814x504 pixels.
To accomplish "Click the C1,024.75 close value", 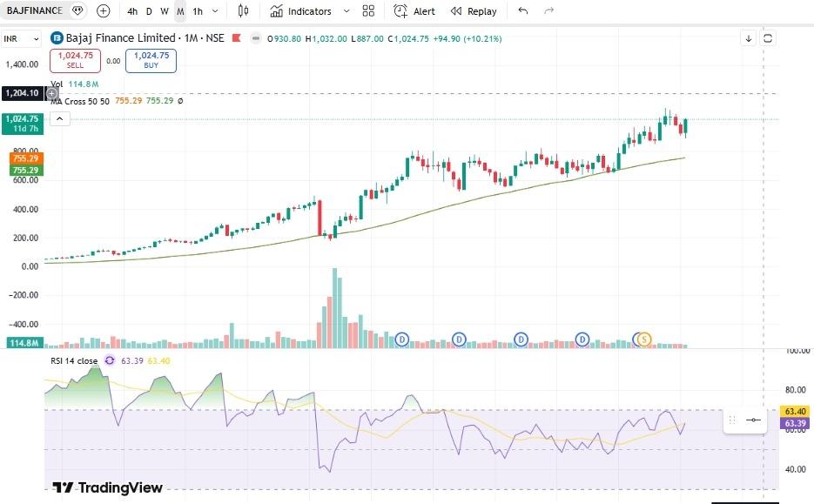I will click(408, 38).
